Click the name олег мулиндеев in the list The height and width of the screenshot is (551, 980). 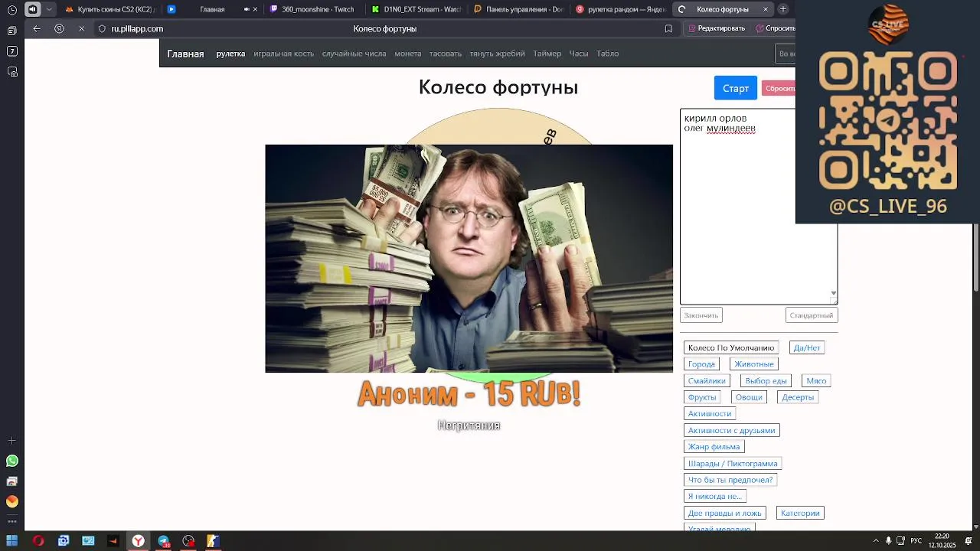720,129
